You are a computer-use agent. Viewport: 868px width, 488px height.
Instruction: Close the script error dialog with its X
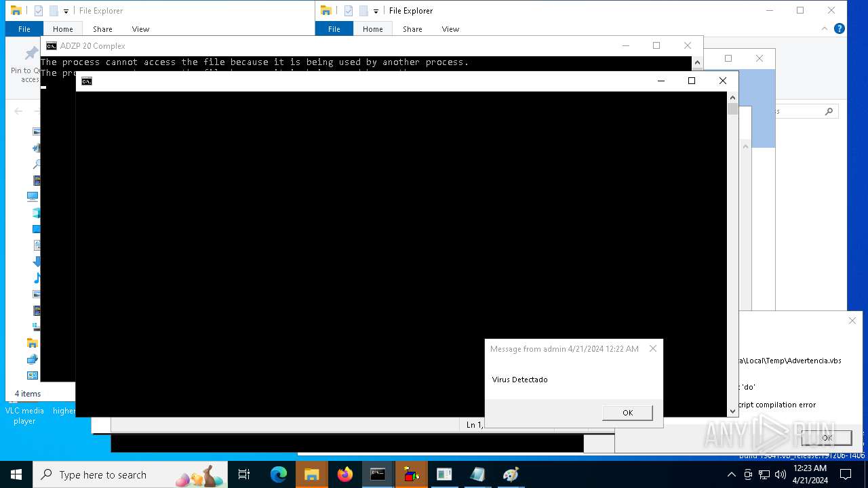pos(852,321)
